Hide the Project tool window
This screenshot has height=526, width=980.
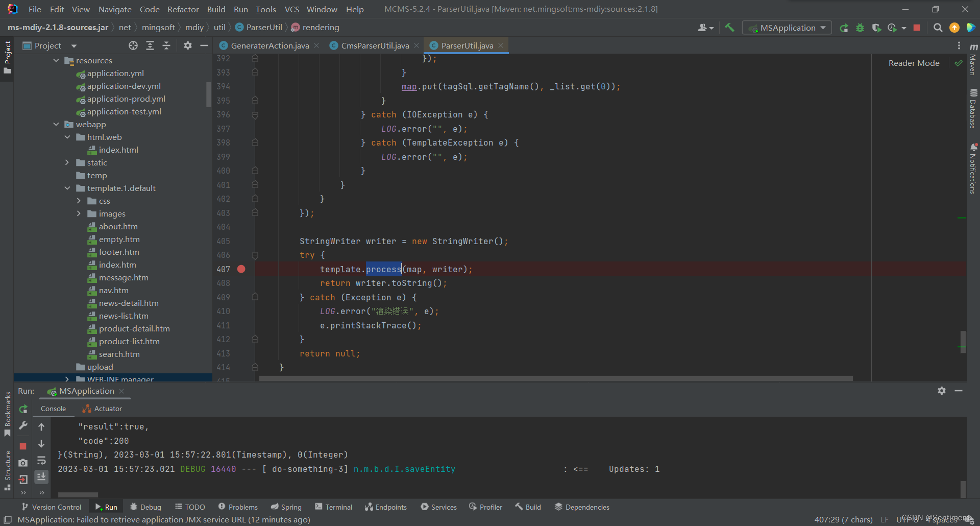[x=204, y=45]
